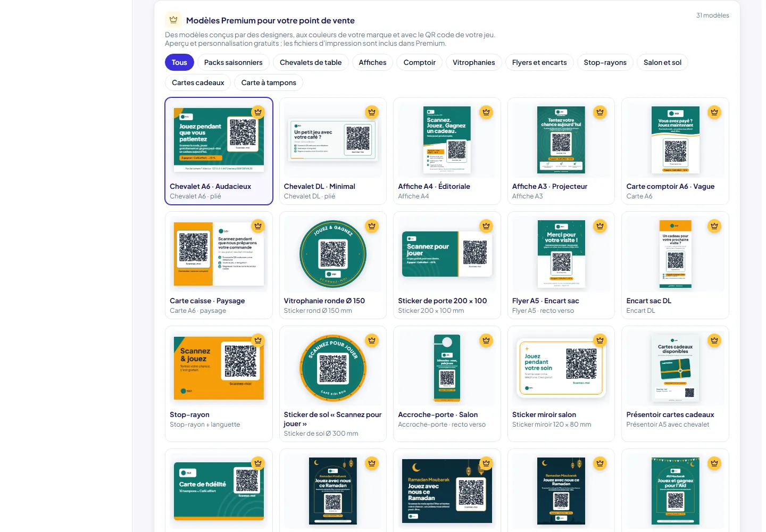This screenshot has height=532, width=766.
Task: Open the Aïd Moubarak template preview
Action: (x=676, y=491)
